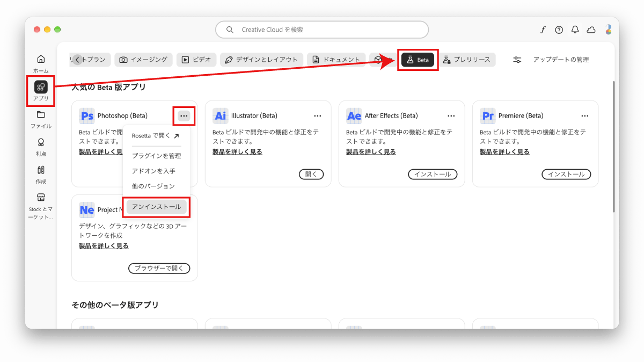
Task: Click ブラウザーで開く on Project Neo card
Action: coord(159,268)
